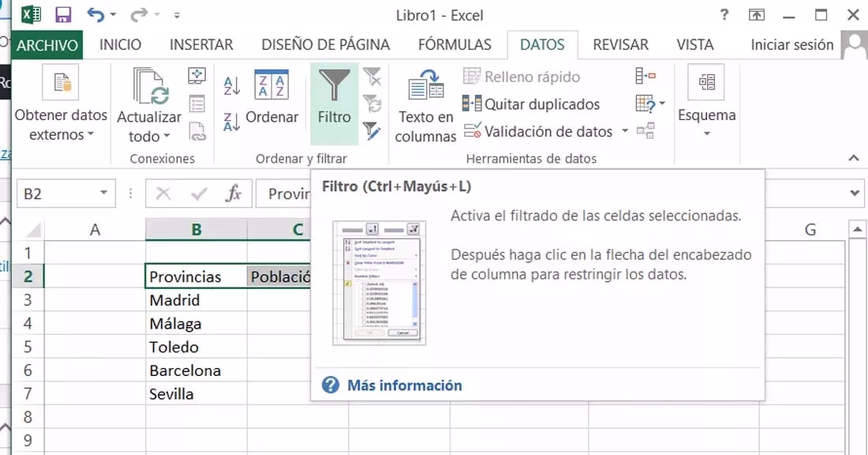
Task: Switch to the FÓRMULAS tab
Action: click(455, 45)
